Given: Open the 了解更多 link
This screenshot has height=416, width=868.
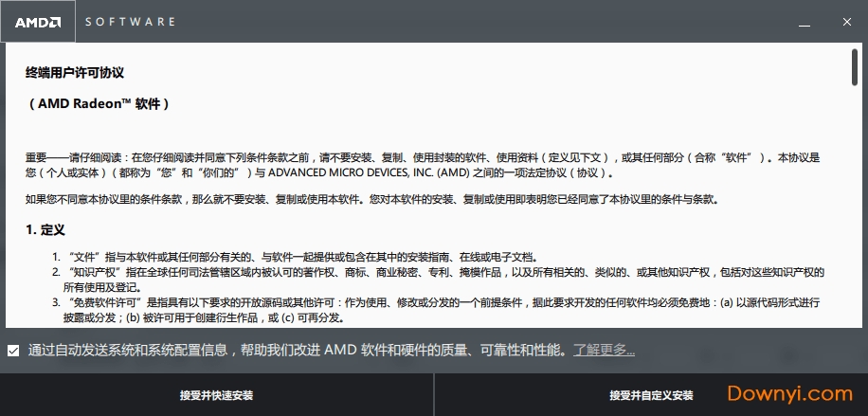Looking at the screenshot, I should point(604,350).
